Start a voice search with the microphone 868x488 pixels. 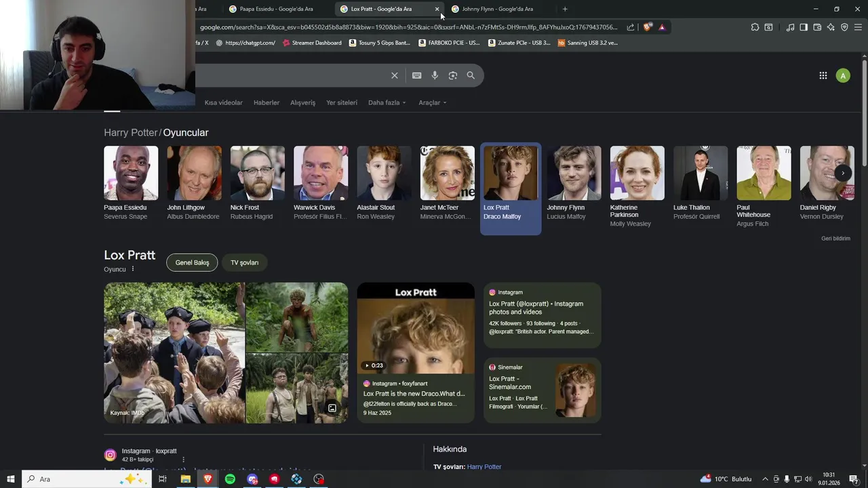pyautogui.click(x=435, y=75)
